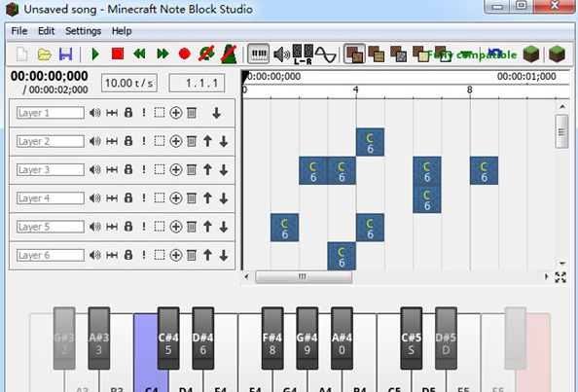Image resolution: width=578 pixels, height=392 pixels.
Task: Lock Layer 5 with the padlock icon
Action: pyautogui.click(x=128, y=227)
